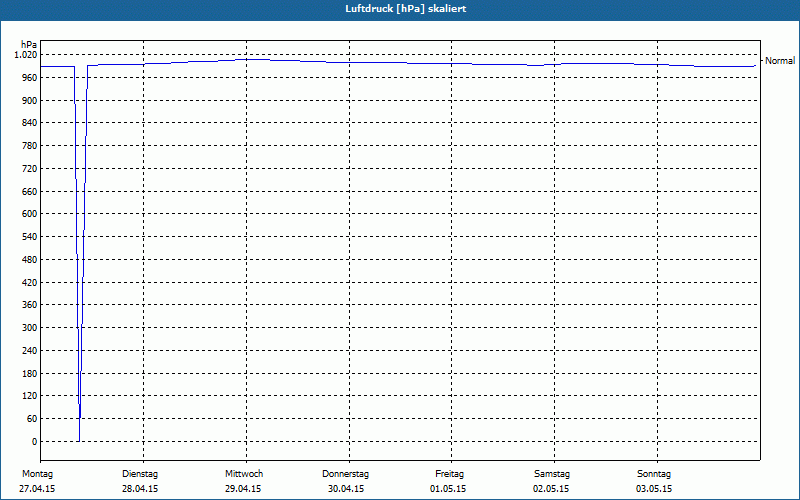Click the 'Donnerstag' day label
Viewport: 800px width, 500px height.
click(345, 474)
